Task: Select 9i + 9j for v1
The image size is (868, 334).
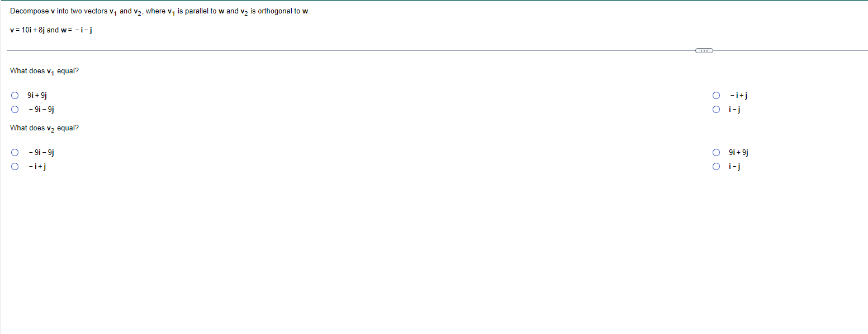Action: point(15,95)
